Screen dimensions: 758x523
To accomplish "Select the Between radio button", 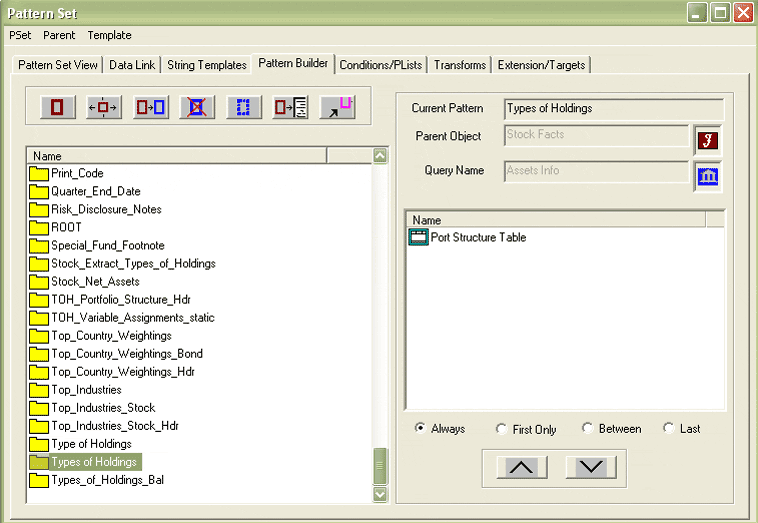I will (x=587, y=428).
